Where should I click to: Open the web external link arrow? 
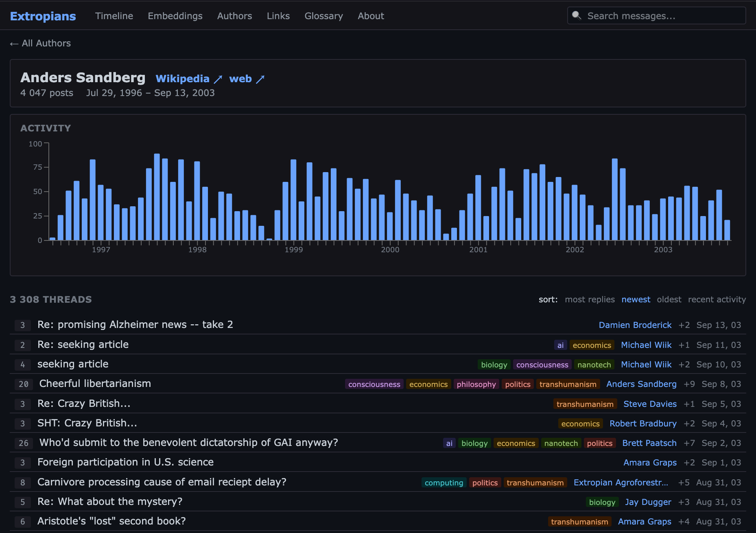(260, 79)
